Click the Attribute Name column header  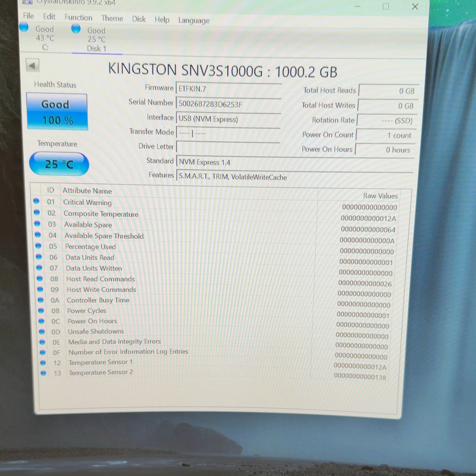click(x=87, y=191)
